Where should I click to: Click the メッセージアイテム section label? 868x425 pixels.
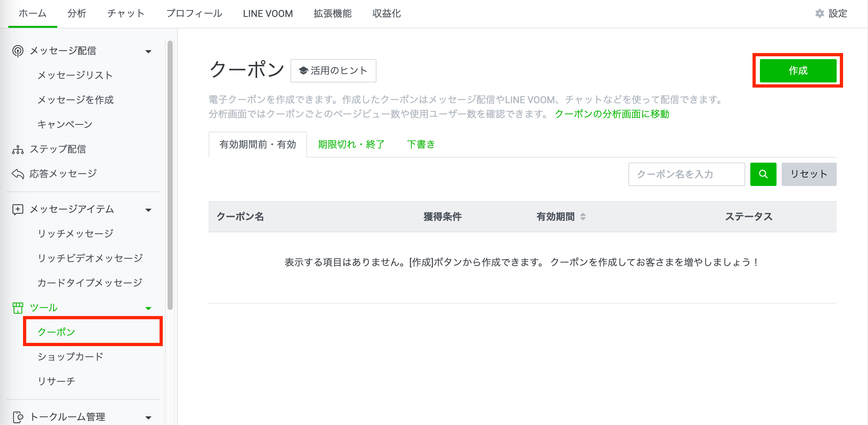(x=72, y=209)
